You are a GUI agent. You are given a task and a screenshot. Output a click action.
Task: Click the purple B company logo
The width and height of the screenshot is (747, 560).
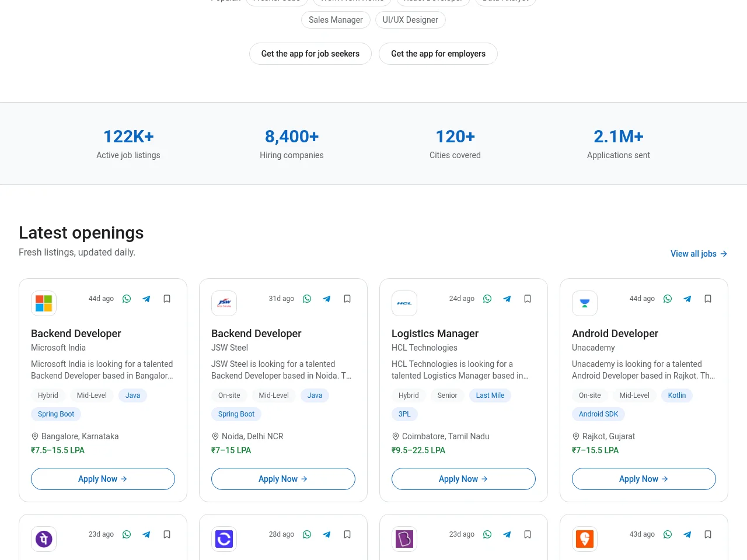(x=404, y=539)
